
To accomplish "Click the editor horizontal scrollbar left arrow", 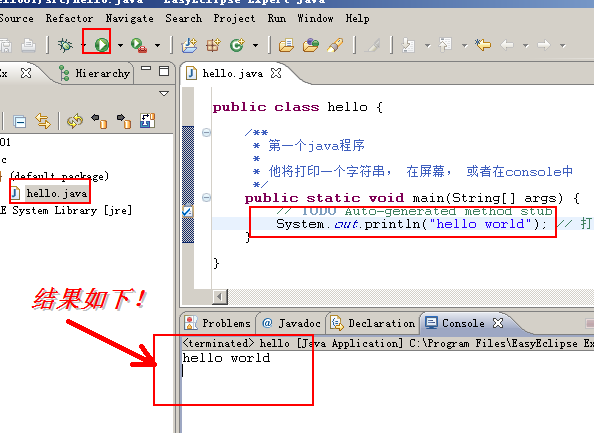I will coord(220,296).
